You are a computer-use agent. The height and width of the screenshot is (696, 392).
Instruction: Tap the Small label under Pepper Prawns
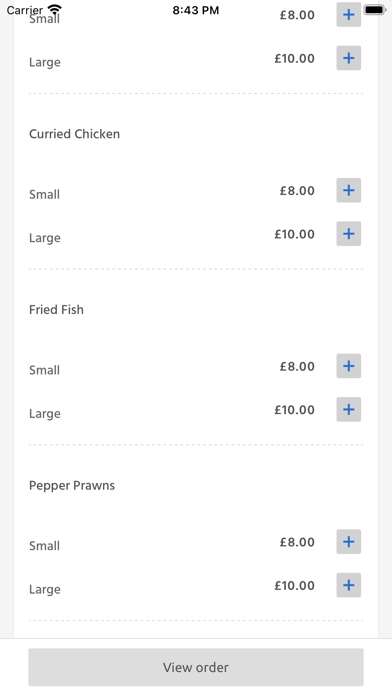coord(44,546)
